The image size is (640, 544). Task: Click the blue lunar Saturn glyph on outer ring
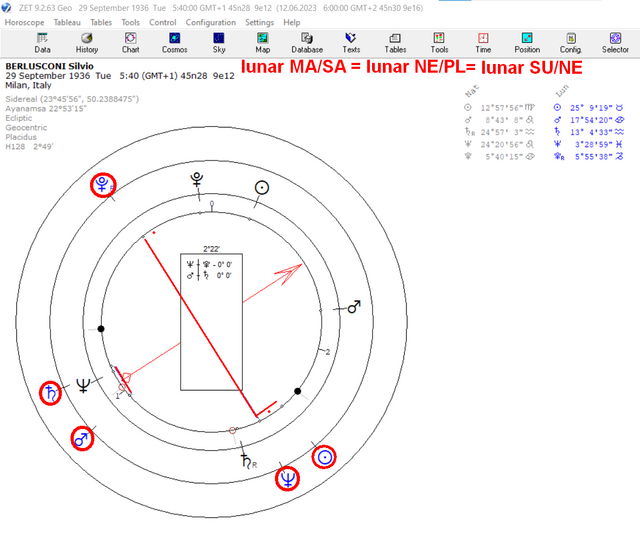click(51, 393)
